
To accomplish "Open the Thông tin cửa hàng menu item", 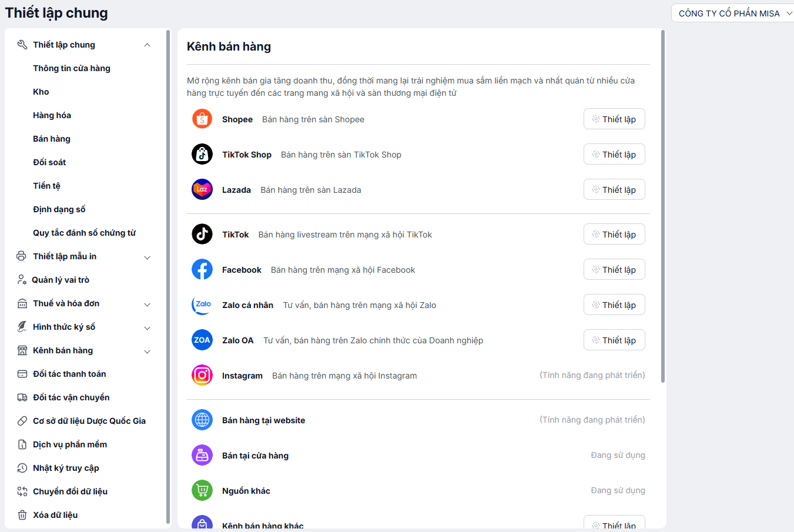I will (x=72, y=68).
